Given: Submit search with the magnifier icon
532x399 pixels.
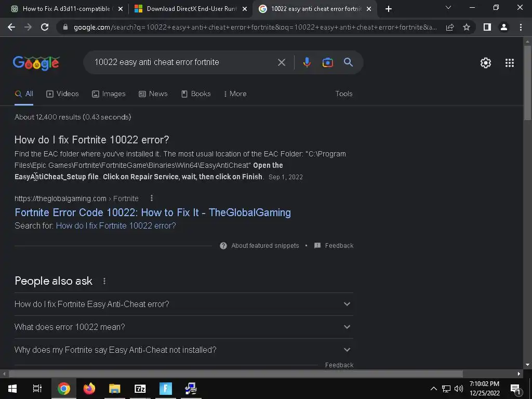Looking at the screenshot, I should click(349, 62).
